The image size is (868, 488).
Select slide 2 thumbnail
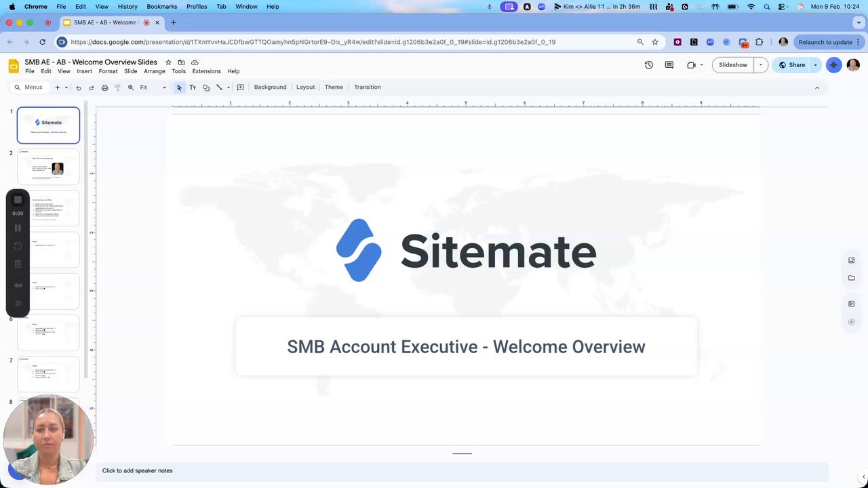48,167
